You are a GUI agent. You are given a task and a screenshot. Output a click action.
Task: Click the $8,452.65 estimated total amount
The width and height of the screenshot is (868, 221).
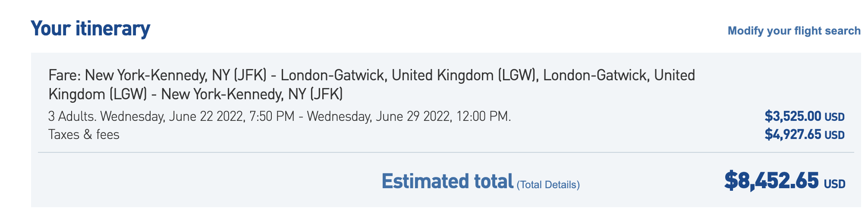771,180
